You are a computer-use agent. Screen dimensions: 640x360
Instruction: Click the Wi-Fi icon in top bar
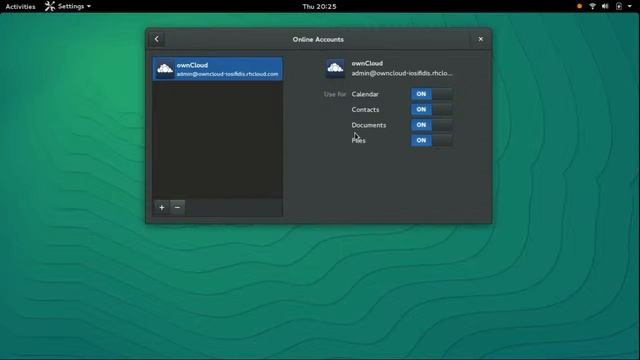[592, 7]
